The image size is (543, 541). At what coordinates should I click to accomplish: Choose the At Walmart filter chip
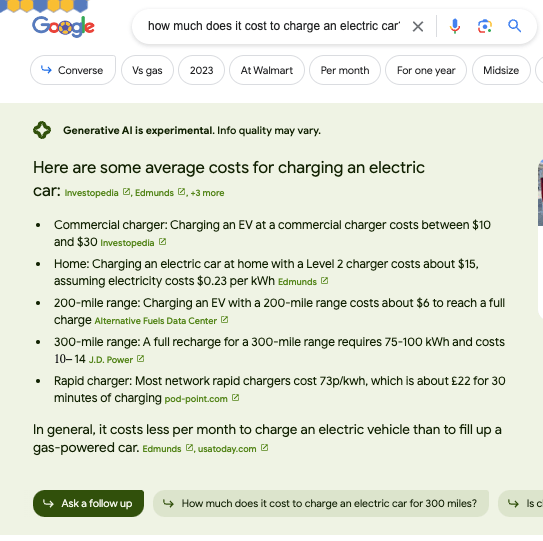pyautogui.click(x=267, y=70)
